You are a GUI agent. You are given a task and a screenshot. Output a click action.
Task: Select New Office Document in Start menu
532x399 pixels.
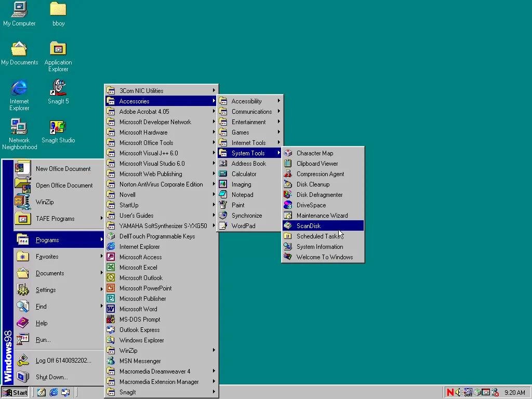pos(59,169)
